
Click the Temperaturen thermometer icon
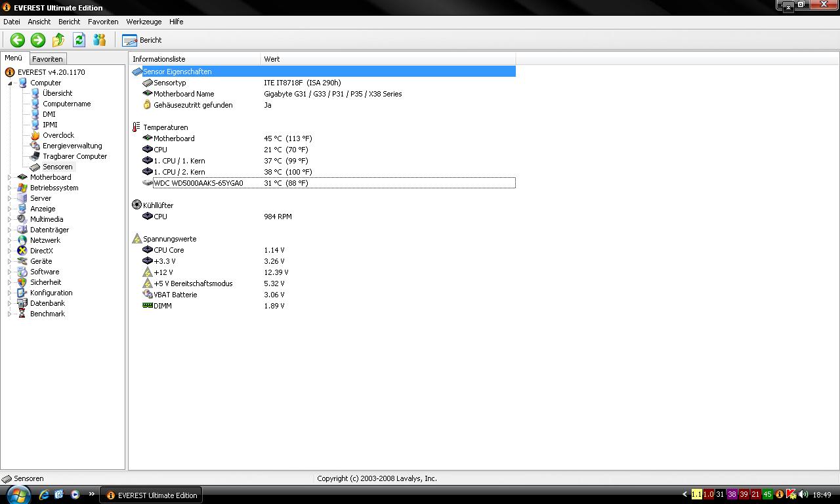(136, 127)
